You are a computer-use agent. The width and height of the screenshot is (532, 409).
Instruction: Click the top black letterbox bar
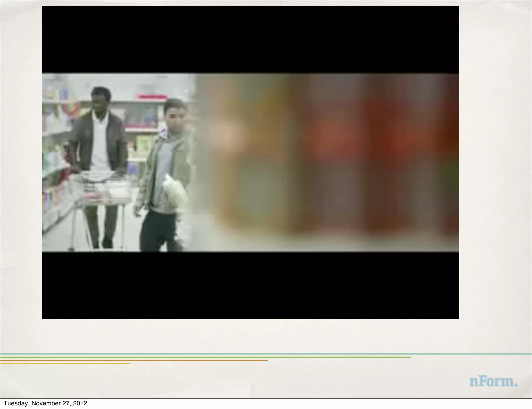250,39
